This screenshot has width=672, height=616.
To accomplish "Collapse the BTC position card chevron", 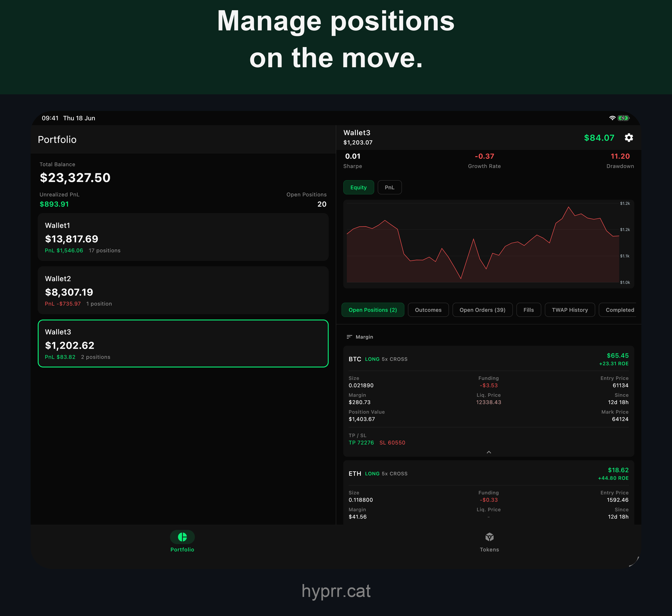I will [488, 452].
